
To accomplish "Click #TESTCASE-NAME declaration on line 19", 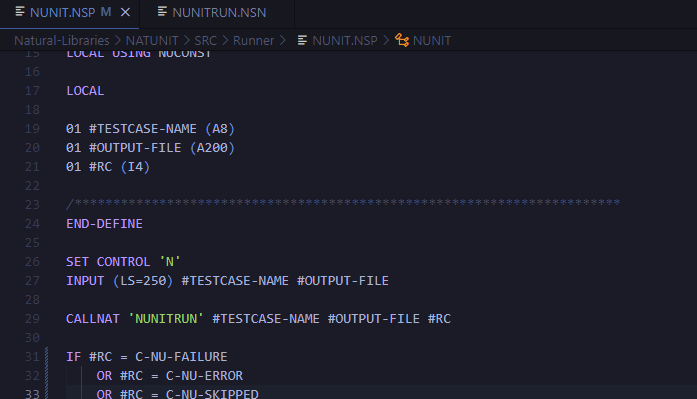I will click(143, 129).
